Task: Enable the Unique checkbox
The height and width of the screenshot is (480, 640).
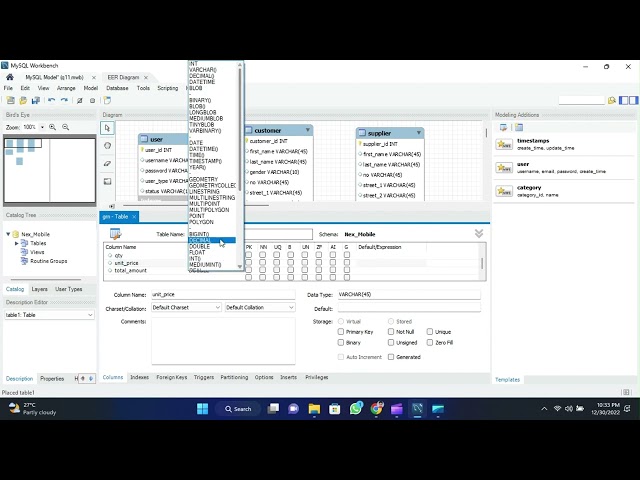Action: [430, 332]
